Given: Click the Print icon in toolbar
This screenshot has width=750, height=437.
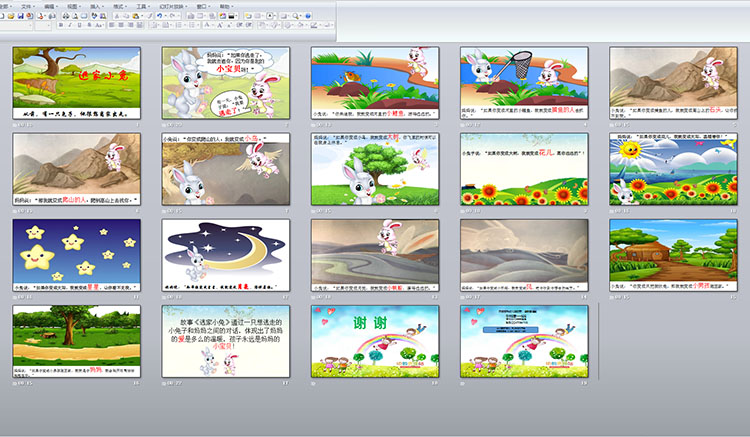Looking at the screenshot, I should [66, 16].
